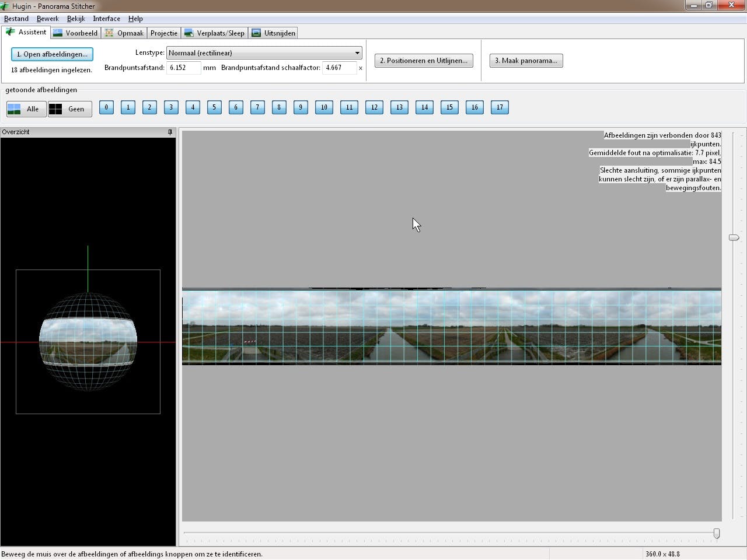Click the pin icon in Overzicht panel
This screenshot has width=747, height=560.
click(170, 132)
